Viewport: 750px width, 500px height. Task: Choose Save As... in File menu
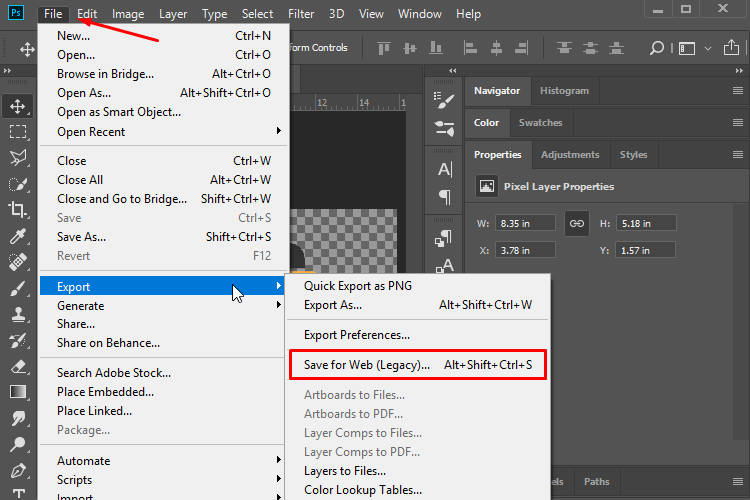pyautogui.click(x=164, y=237)
